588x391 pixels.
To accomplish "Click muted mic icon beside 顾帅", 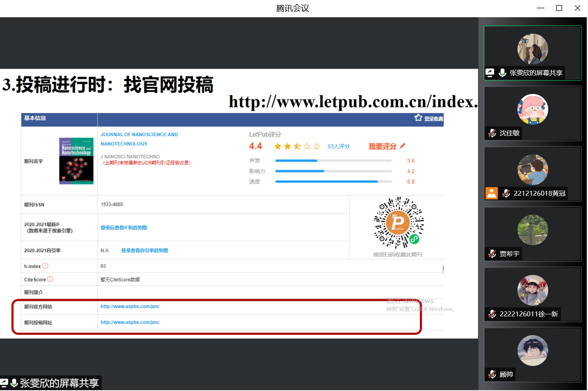I will coord(492,374).
